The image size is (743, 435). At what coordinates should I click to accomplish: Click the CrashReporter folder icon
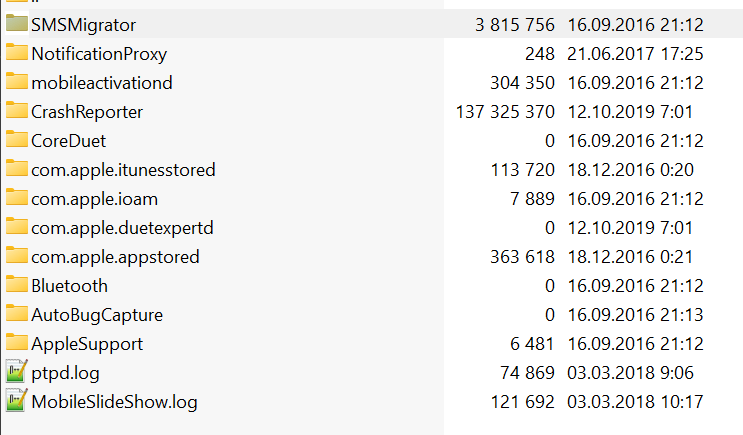tap(17, 110)
